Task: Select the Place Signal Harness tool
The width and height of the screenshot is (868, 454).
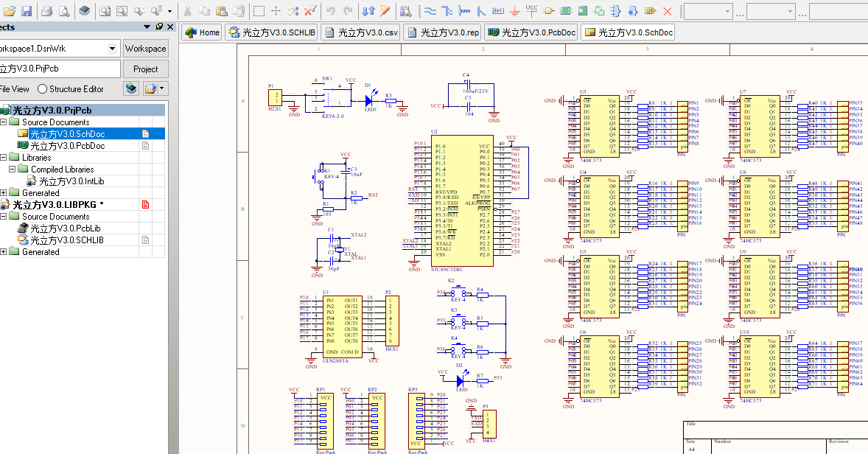Action: 464,10
